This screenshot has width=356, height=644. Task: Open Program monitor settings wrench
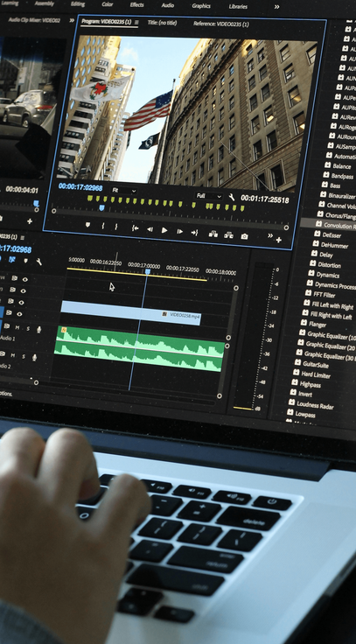pos(232,198)
